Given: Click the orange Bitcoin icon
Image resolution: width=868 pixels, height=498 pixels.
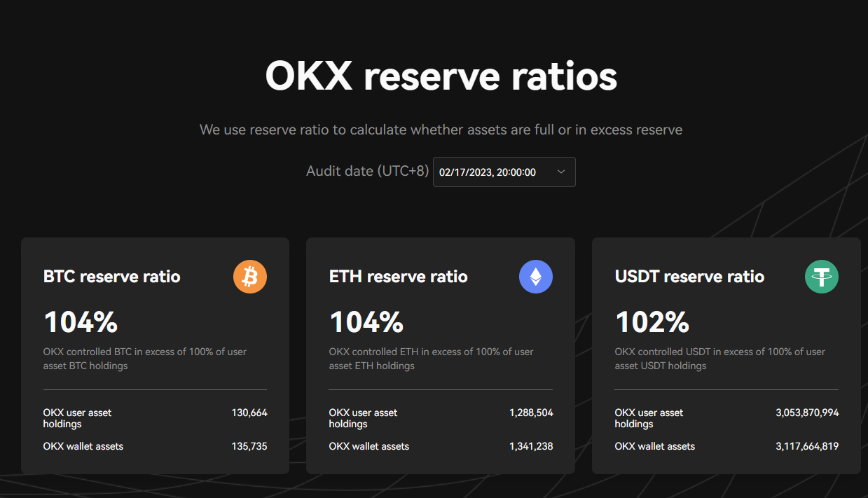Looking at the screenshot, I should pos(250,276).
